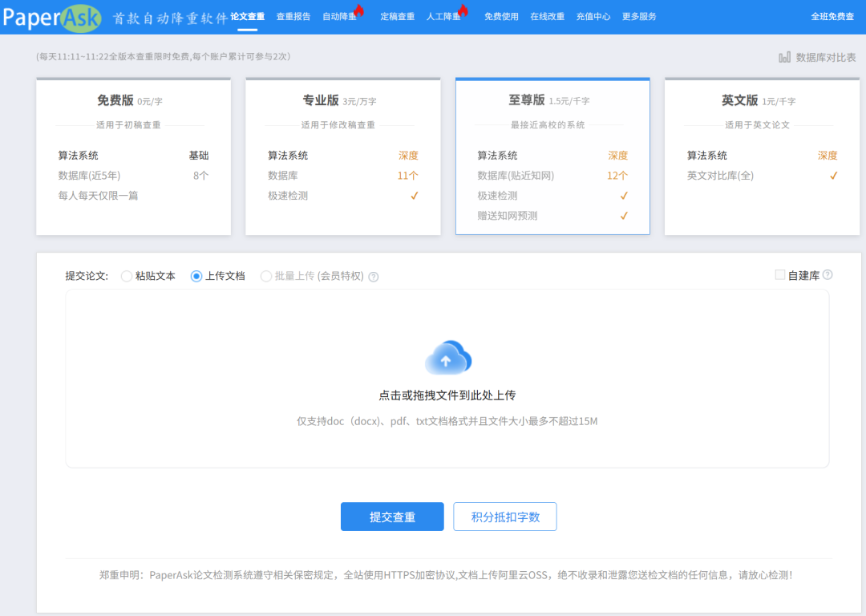Select the 免费版 plan card
Screen dimensions: 866x616
(133, 156)
